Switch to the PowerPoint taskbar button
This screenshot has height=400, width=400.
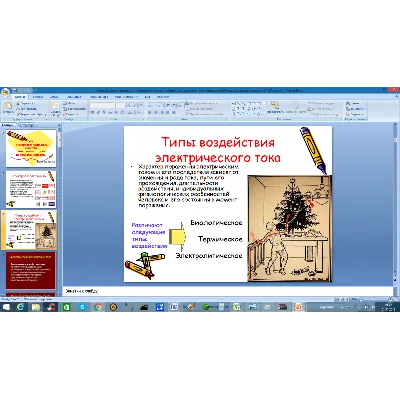pos(298,307)
